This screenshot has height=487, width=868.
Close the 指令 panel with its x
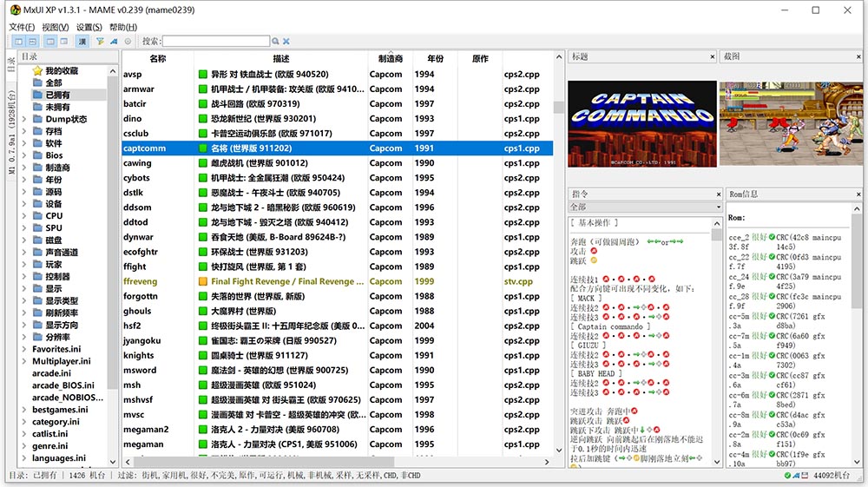click(x=719, y=194)
